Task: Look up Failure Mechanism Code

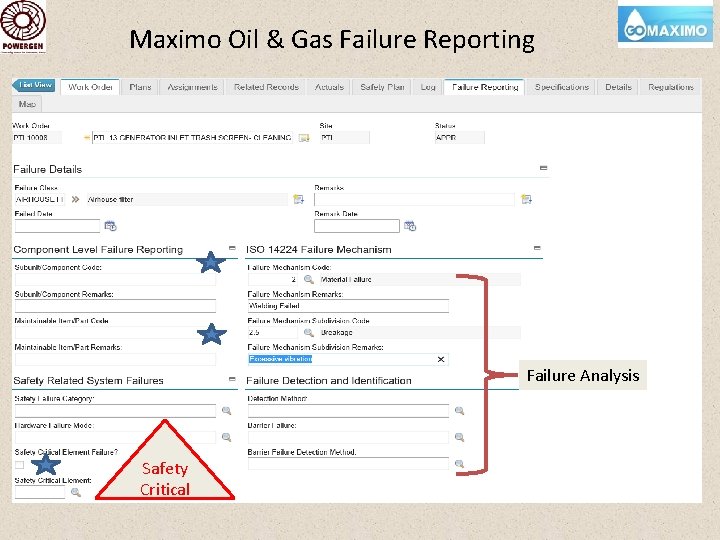Action: [309, 279]
